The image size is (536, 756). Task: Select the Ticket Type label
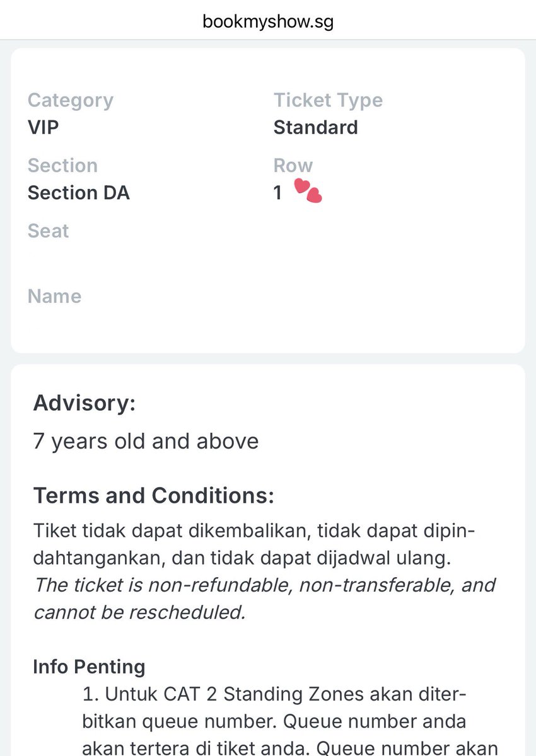(327, 100)
